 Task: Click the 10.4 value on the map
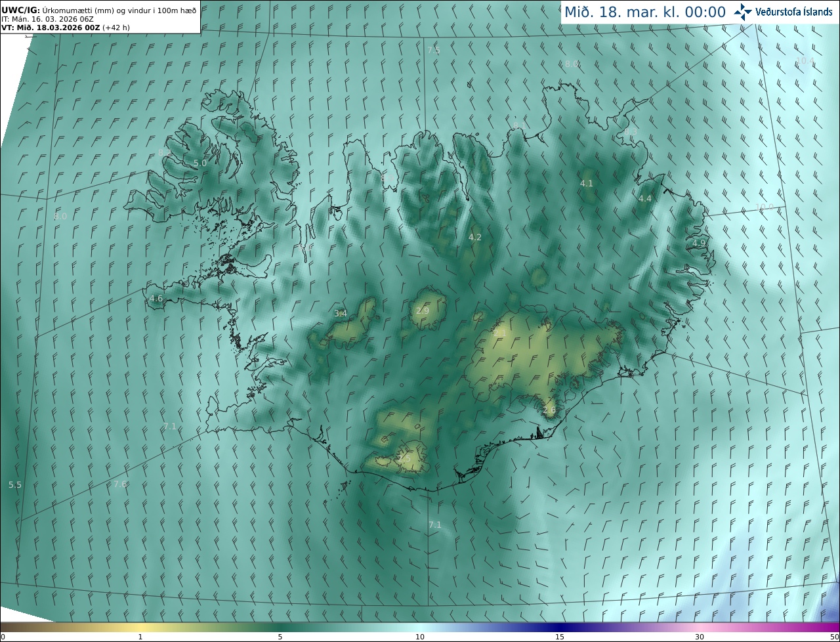click(x=805, y=60)
